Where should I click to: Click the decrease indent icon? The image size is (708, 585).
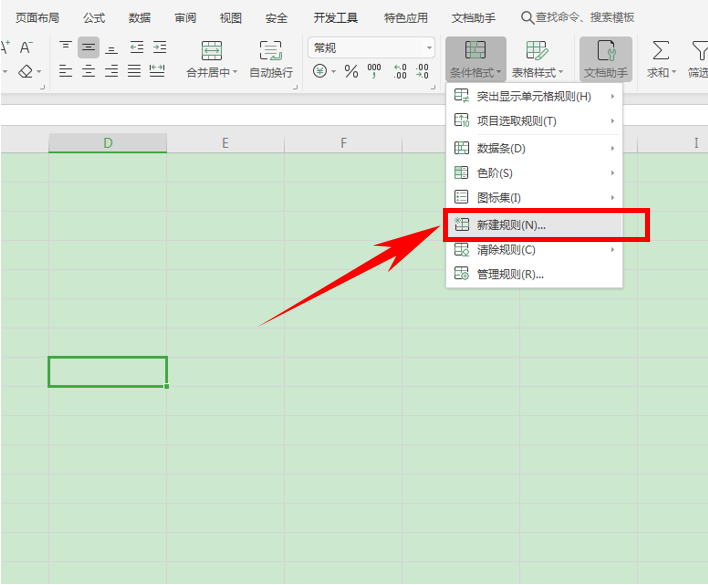click(x=136, y=47)
